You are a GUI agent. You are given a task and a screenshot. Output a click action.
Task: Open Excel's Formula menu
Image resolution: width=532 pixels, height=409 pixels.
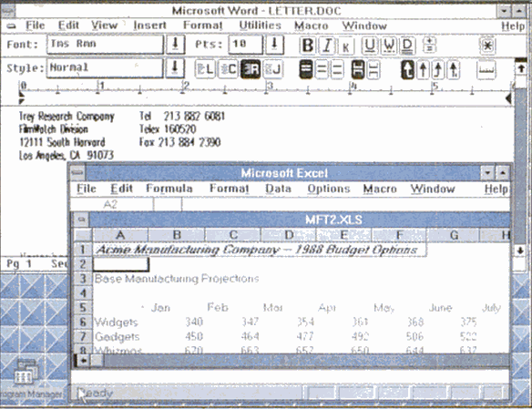point(169,189)
